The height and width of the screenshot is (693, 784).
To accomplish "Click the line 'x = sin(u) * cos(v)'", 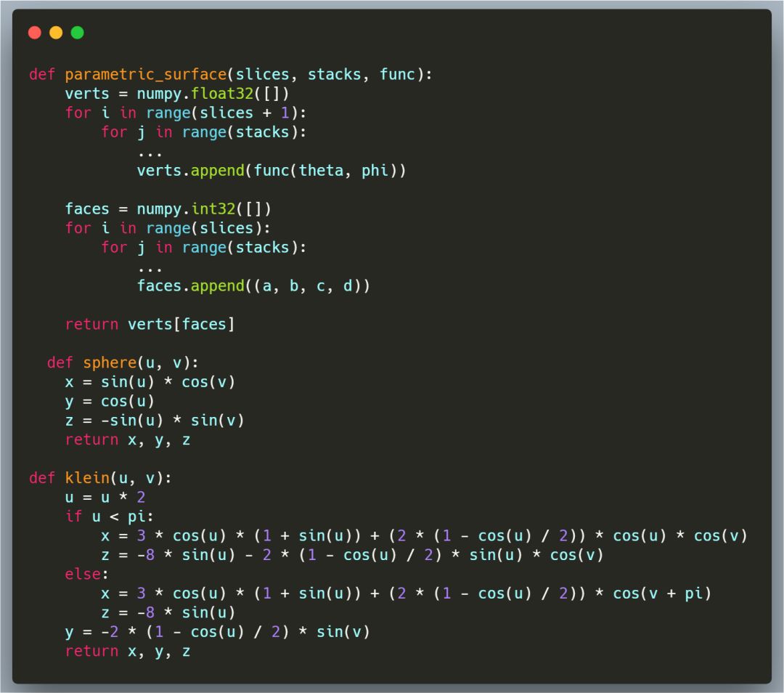I will [x=150, y=382].
